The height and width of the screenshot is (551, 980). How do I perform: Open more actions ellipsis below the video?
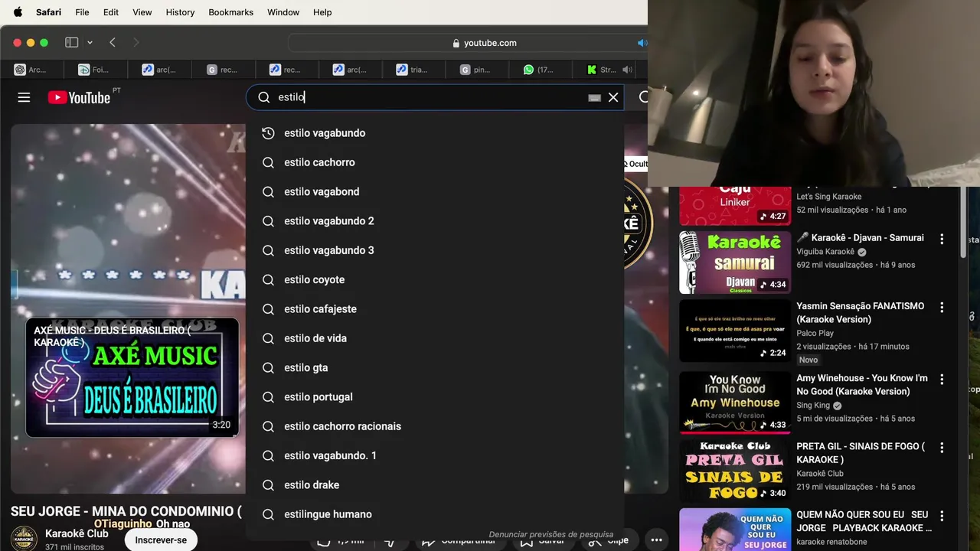click(656, 540)
